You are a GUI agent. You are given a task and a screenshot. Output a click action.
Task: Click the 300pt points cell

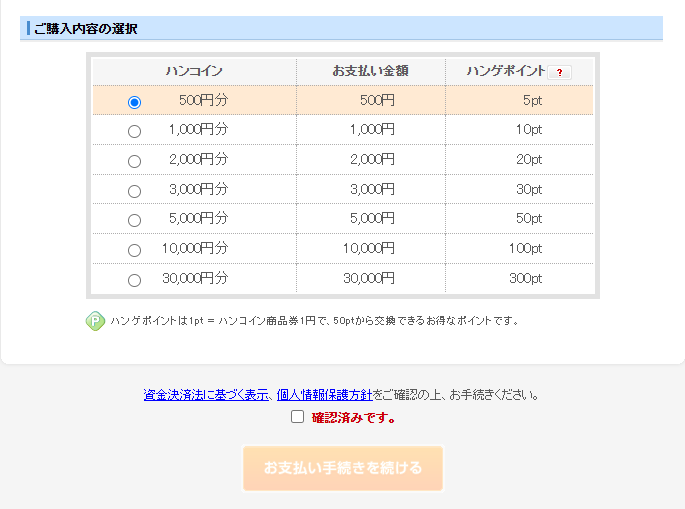point(525,278)
